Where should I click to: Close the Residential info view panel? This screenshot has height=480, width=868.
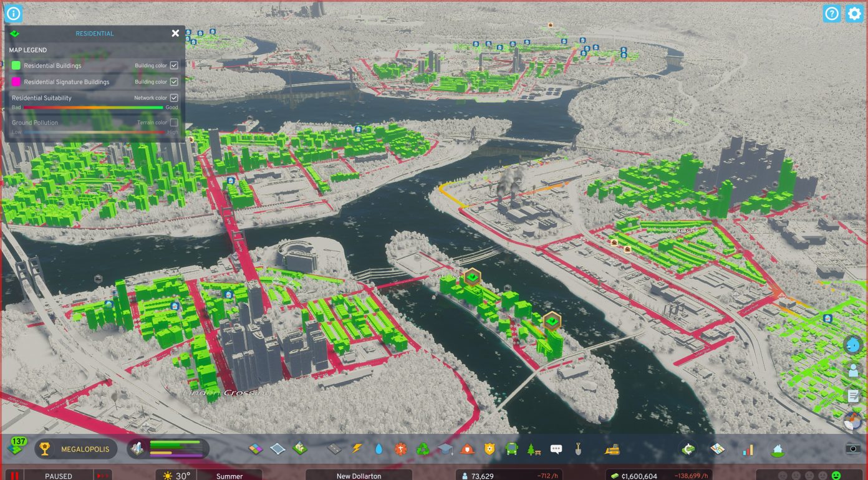pyautogui.click(x=175, y=33)
